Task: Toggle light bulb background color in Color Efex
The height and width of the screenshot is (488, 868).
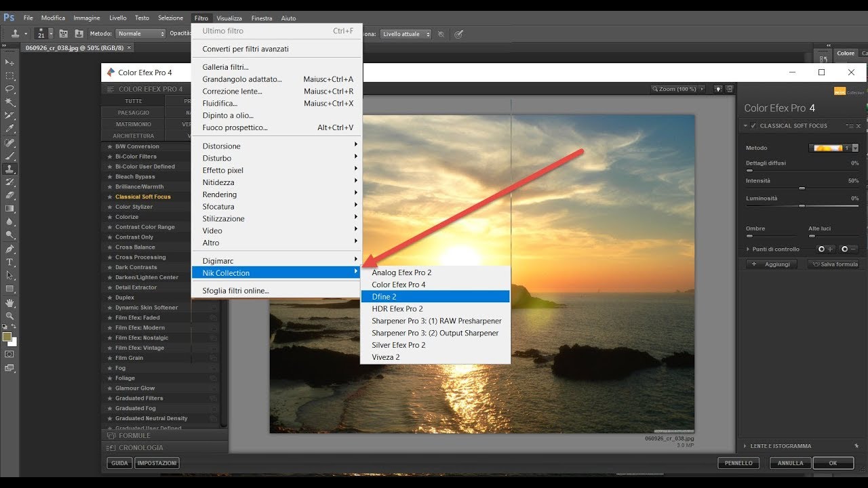Action: 718,89
